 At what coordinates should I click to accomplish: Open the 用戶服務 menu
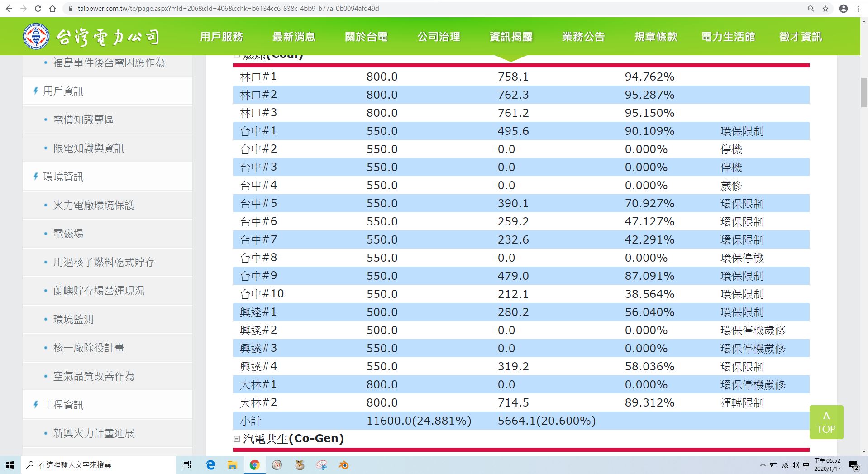tap(221, 37)
